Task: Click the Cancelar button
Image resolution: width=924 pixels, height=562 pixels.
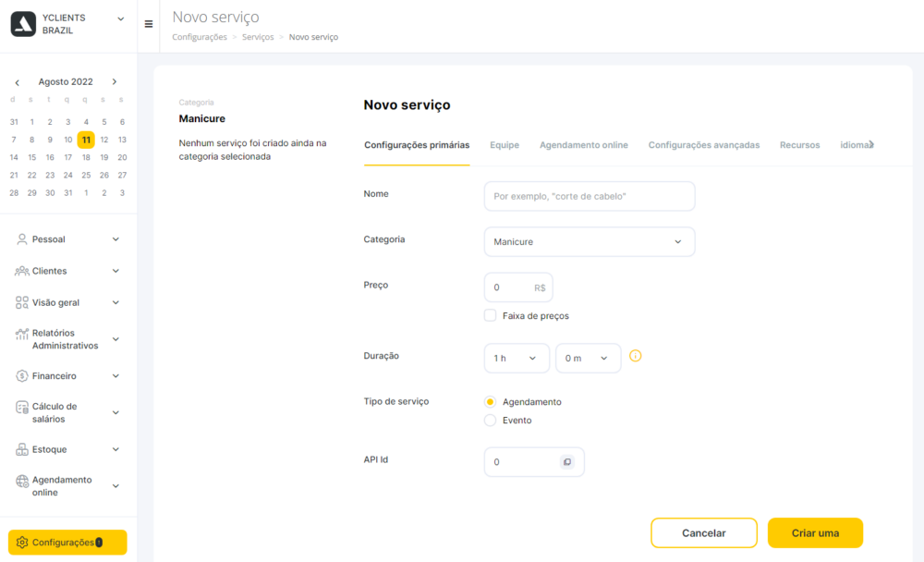Action: tap(703, 533)
